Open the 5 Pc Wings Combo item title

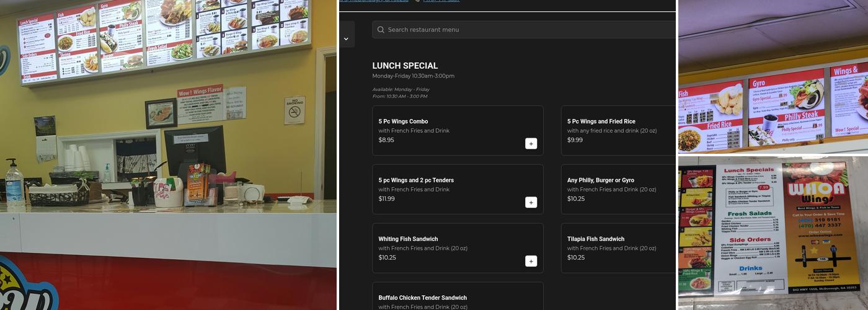point(403,122)
